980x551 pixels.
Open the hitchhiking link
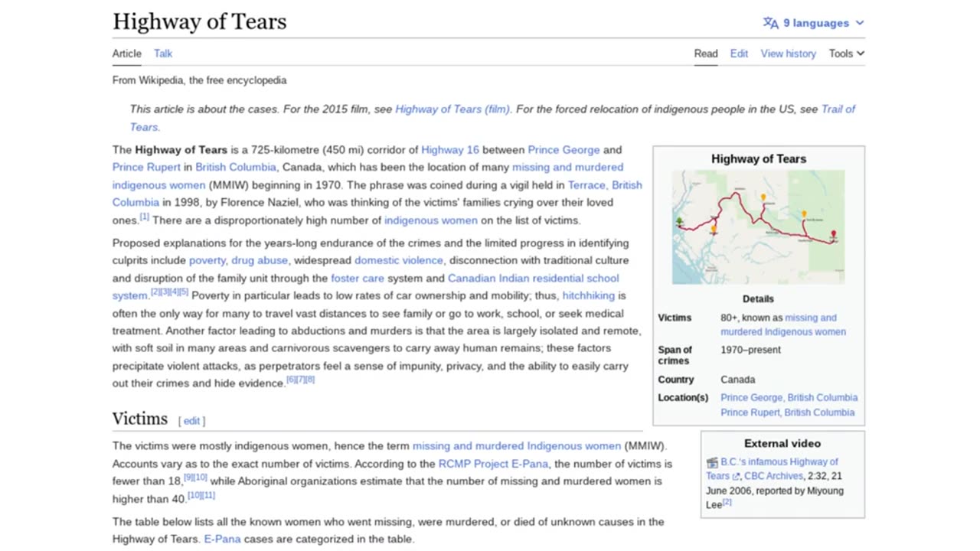tap(588, 296)
